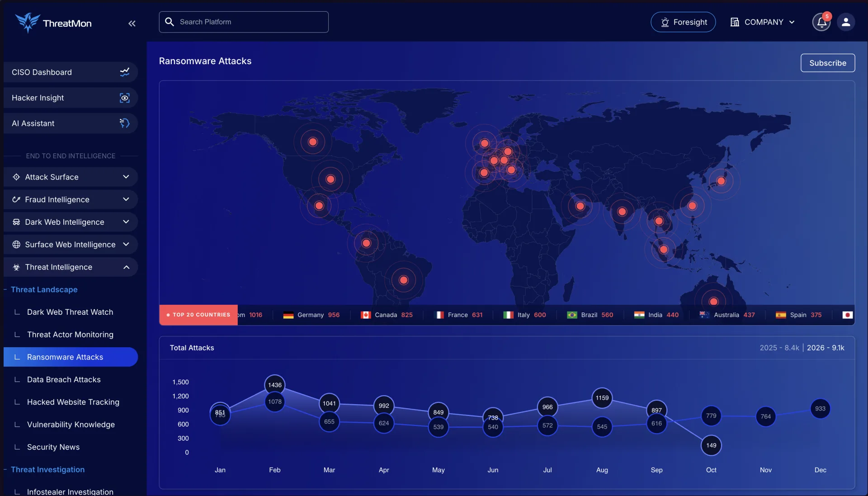
Task: Click the Subscribe button
Action: [x=828, y=63]
